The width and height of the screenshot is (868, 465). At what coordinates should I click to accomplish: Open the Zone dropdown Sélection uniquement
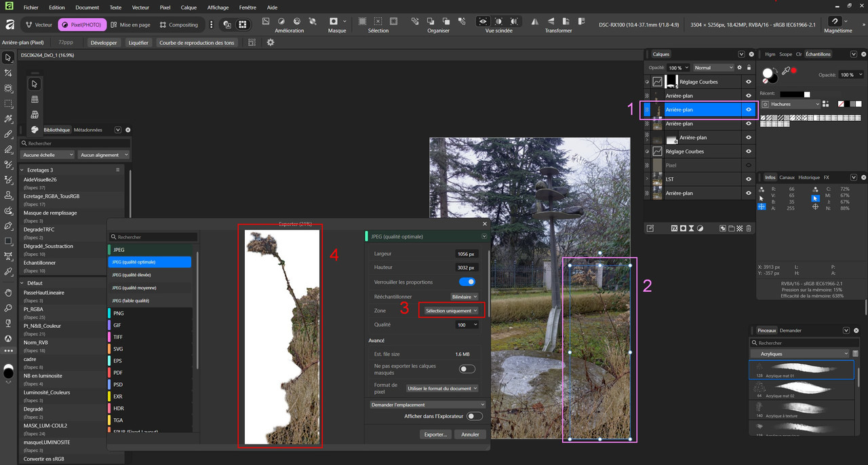click(x=452, y=311)
